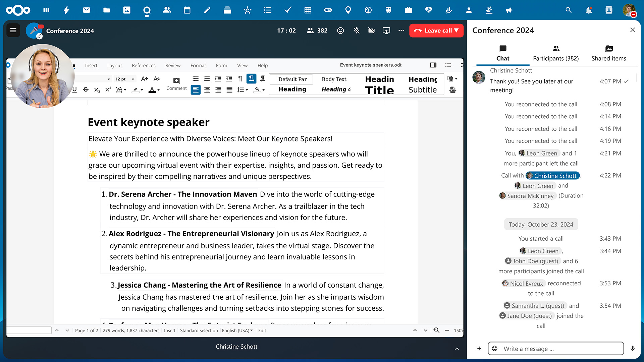The image size is (644, 362).
Task: Center align the paragraph text
Action: pyautogui.click(x=207, y=90)
